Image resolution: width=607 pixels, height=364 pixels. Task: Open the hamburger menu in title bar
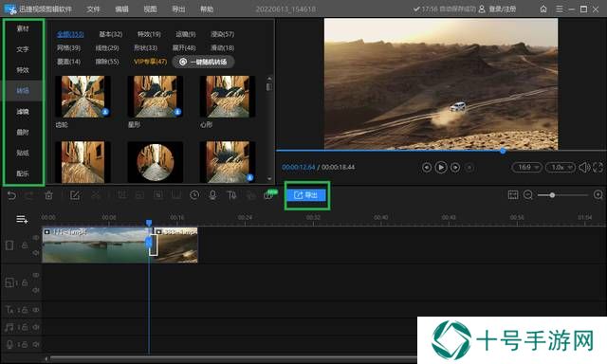click(x=560, y=9)
